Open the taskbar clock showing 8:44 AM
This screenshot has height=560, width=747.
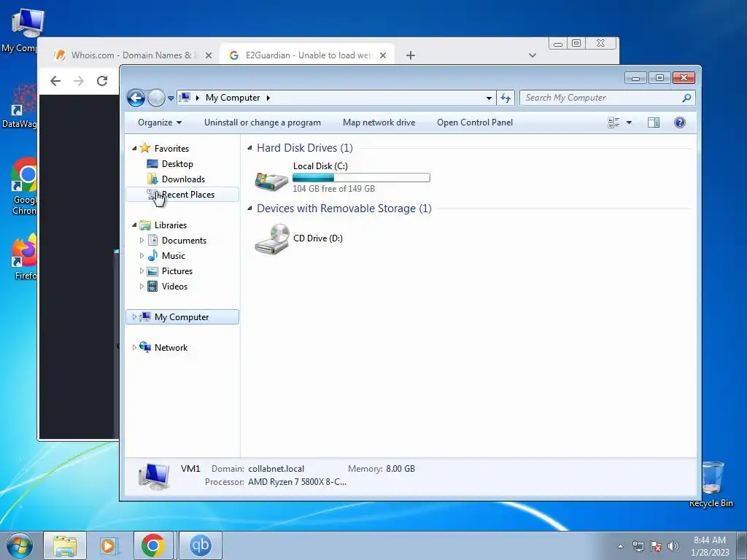pos(710,546)
